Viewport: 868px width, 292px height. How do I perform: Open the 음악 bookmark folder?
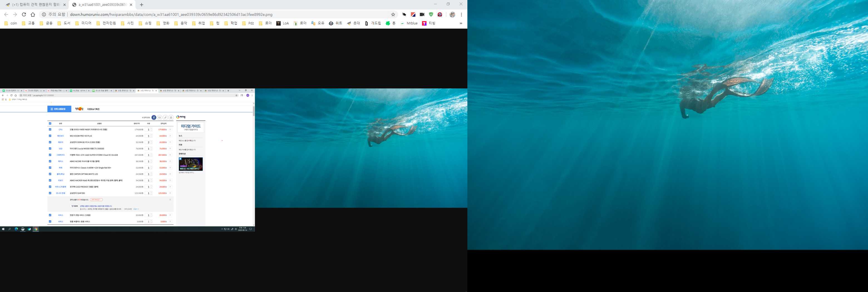(x=181, y=23)
